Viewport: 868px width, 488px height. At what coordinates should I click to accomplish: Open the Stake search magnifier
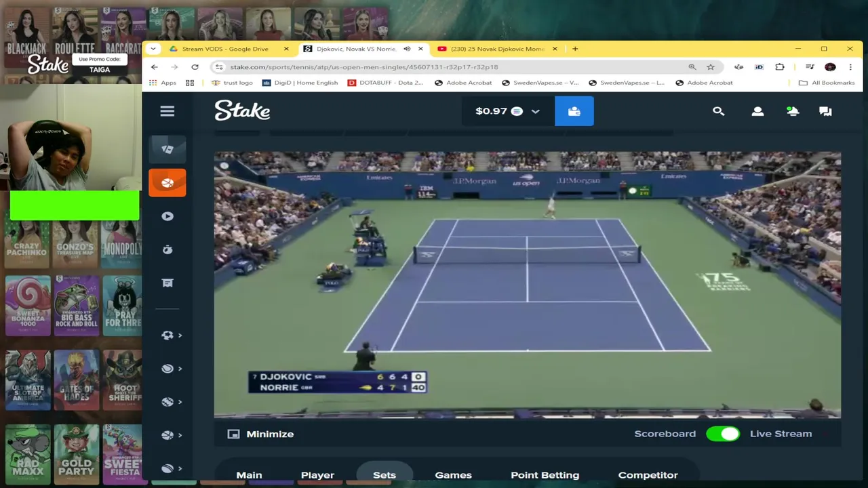click(x=719, y=111)
